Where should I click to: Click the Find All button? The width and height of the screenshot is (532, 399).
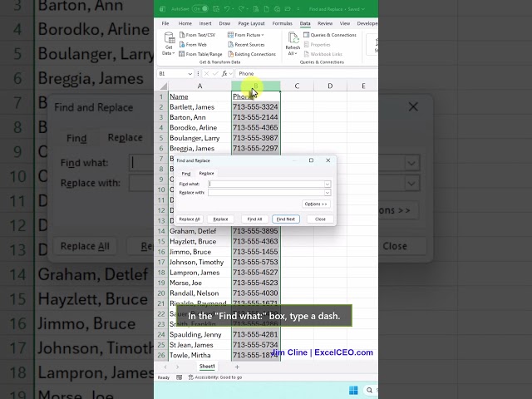click(255, 219)
